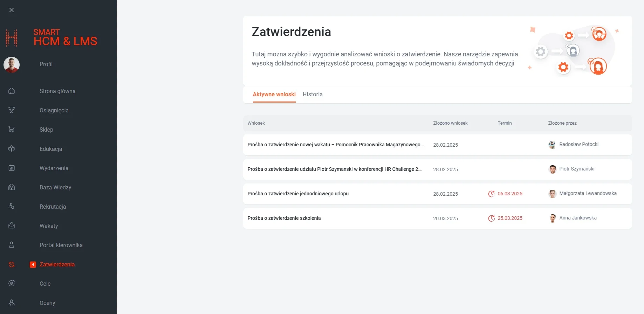Go to the Baza Wiedzy section
Image resolution: width=644 pixels, height=314 pixels.
pos(55,187)
